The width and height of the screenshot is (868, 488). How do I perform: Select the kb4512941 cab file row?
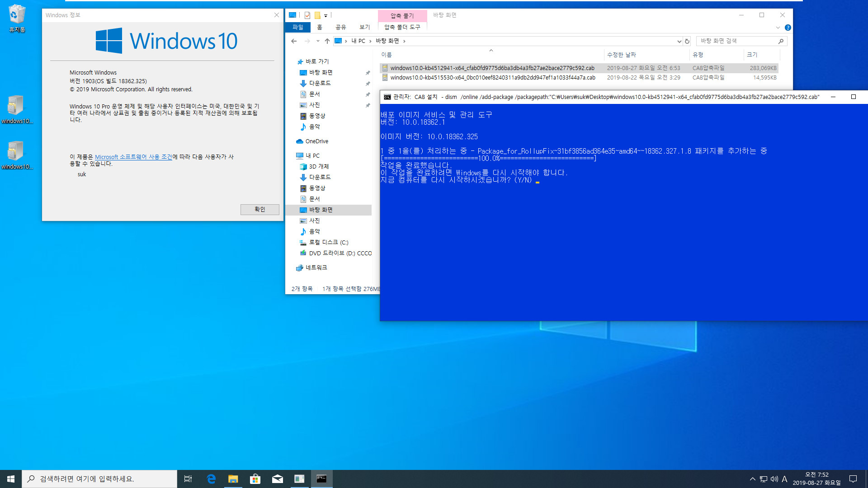[579, 68]
